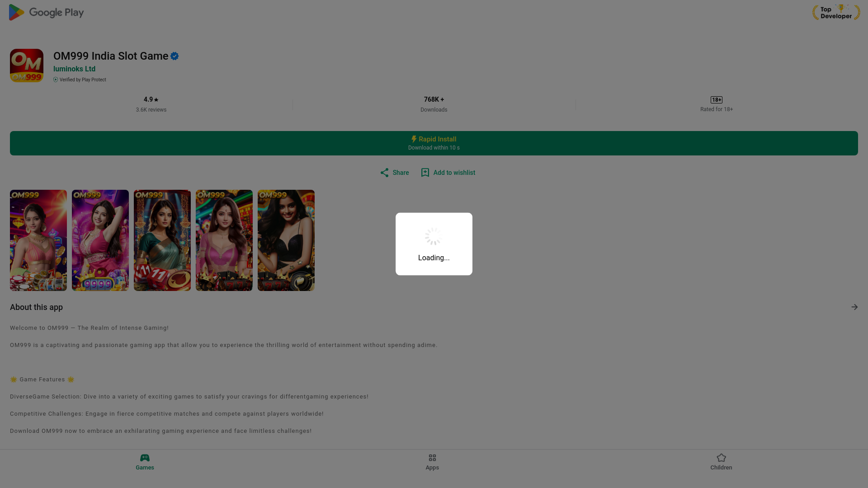Click the Play Protect shield icon
The width and height of the screenshot is (868, 488).
point(56,80)
